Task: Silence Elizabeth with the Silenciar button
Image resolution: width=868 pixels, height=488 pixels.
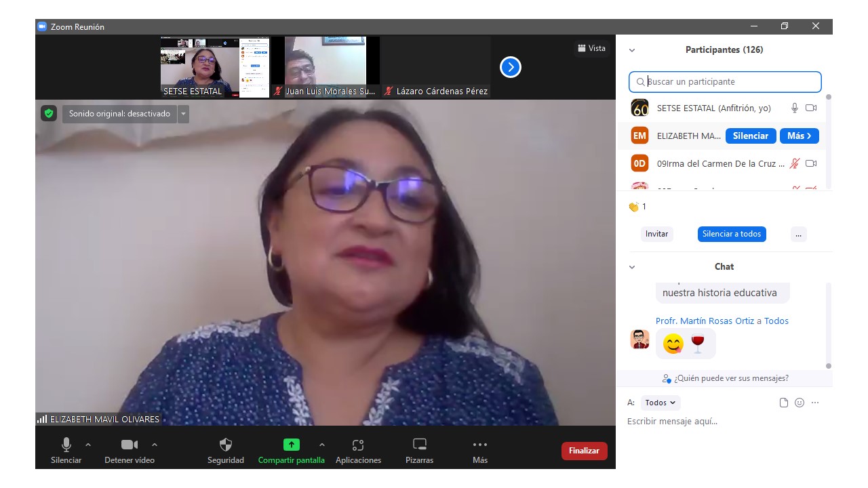Action: coord(751,136)
